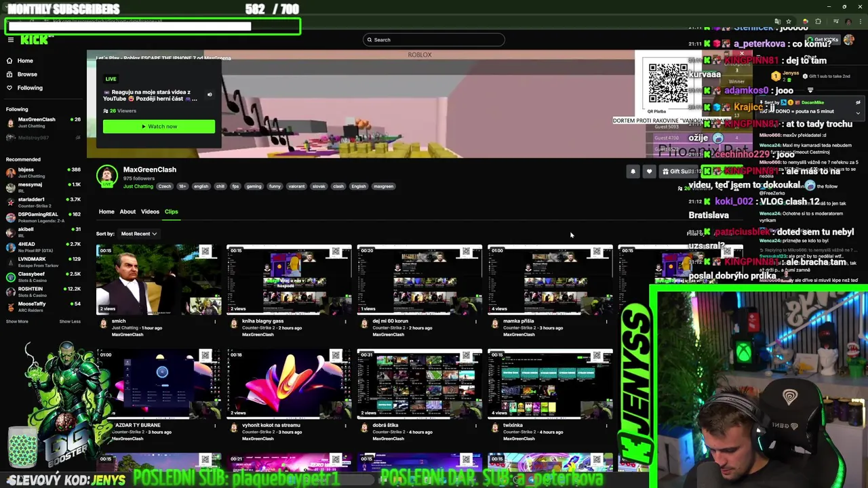This screenshot has height=488, width=868.
Task: Select the gaming tag
Action: (254, 186)
